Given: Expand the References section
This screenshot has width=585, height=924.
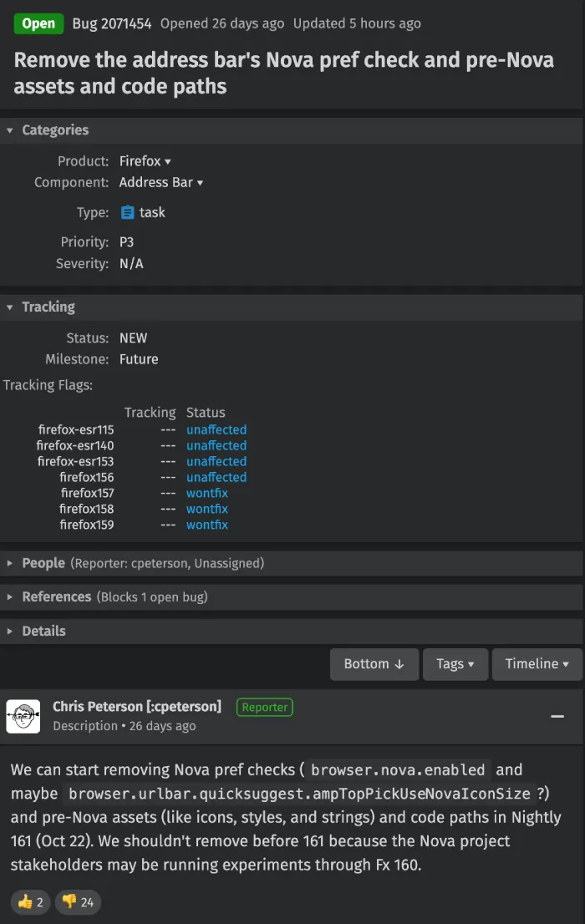Looking at the screenshot, I should tap(9, 597).
